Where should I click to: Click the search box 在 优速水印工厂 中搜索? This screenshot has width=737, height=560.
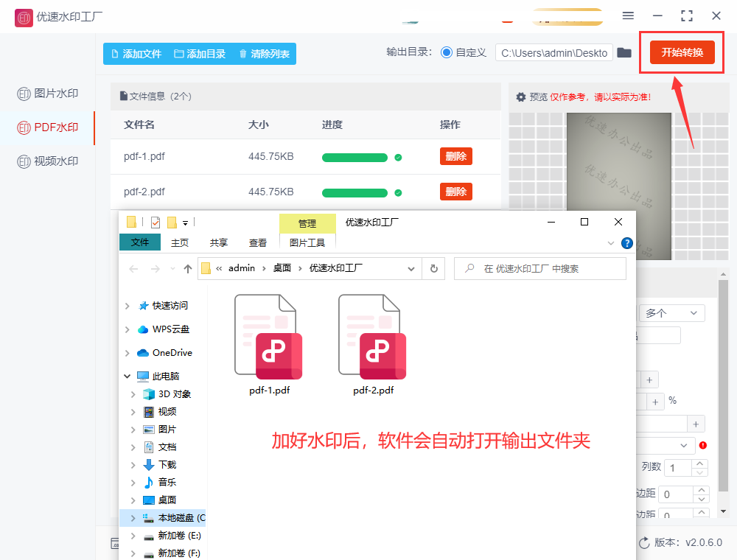tap(540, 269)
